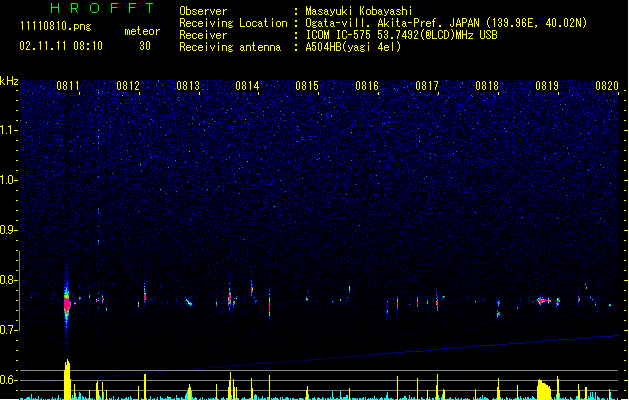
Task: Click the 0811 time marker
Action: click(x=68, y=86)
